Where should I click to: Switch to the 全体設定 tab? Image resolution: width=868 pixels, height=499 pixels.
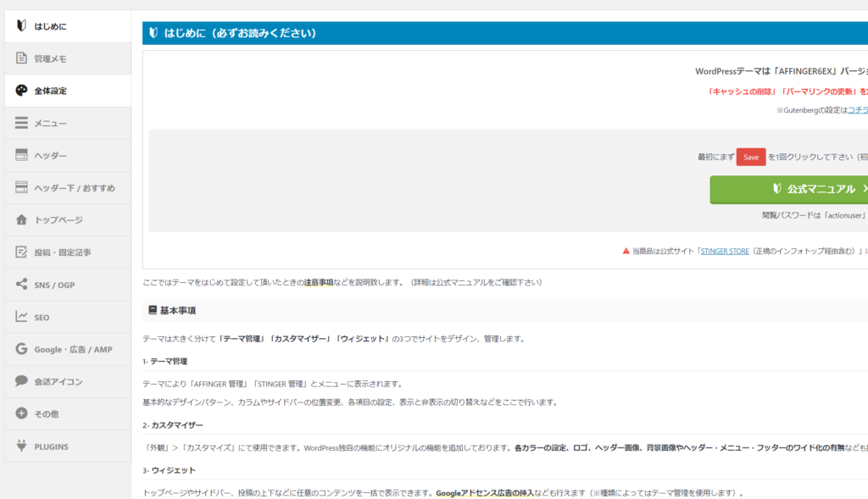click(68, 91)
